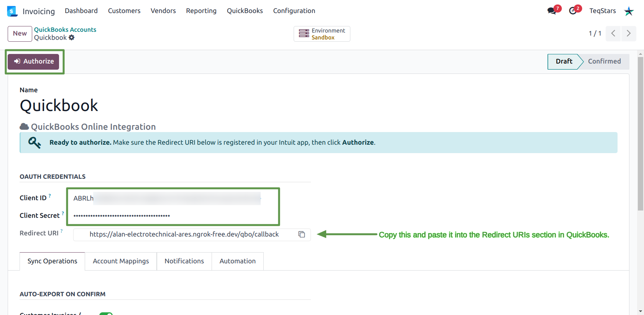Screen dimensions: 644x315
Task: Click the Invoicing app title text
Action: pos(39,11)
